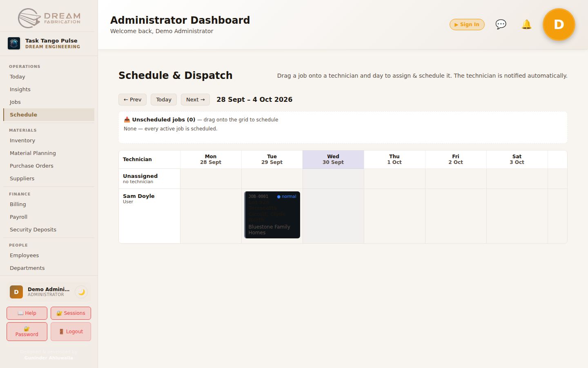Click the Fri 2 Oct column header

pos(456,159)
